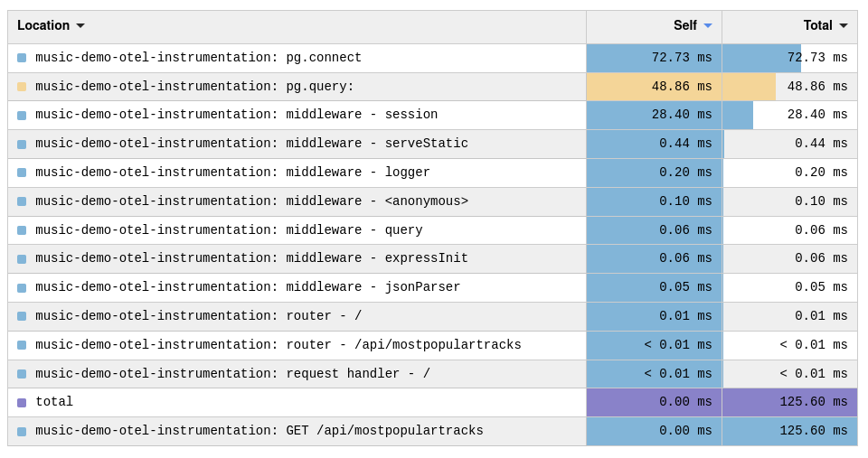Select the middleware - <anonymous> row label
This screenshot has height=458, width=868.
click(x=252, y=201)
